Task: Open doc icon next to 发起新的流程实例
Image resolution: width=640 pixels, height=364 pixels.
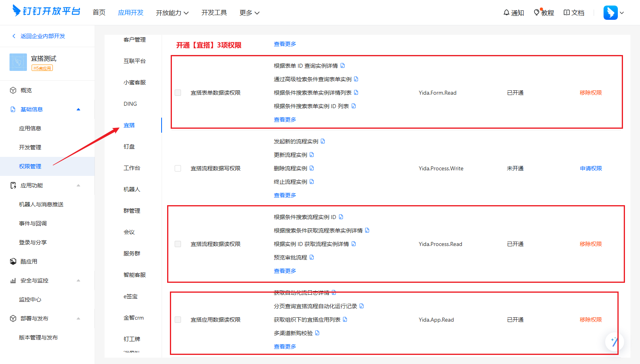Action: point(323,141)
